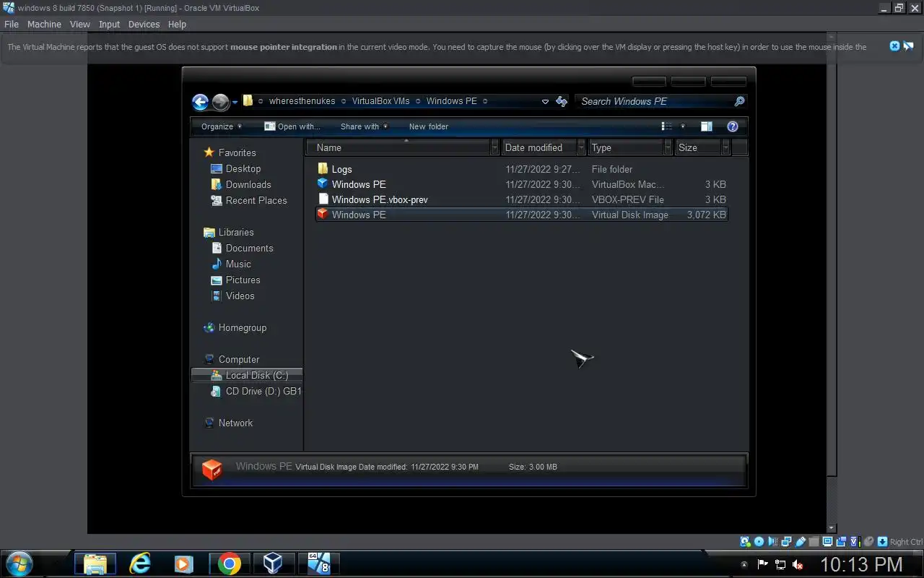Open Name column filter dropdown
This screenshot has height=578, width=924.
coord(494,147)
